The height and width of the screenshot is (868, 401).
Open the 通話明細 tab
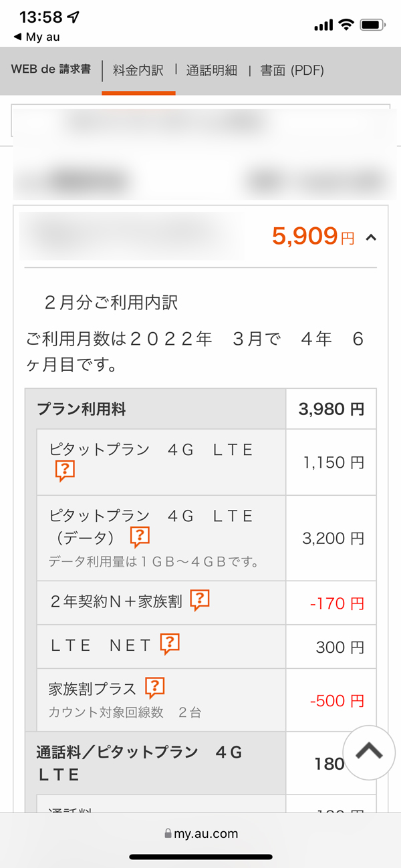(x=212, y=71)
